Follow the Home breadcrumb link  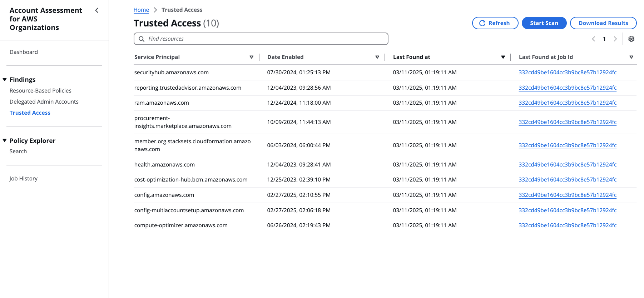point(141,10)
